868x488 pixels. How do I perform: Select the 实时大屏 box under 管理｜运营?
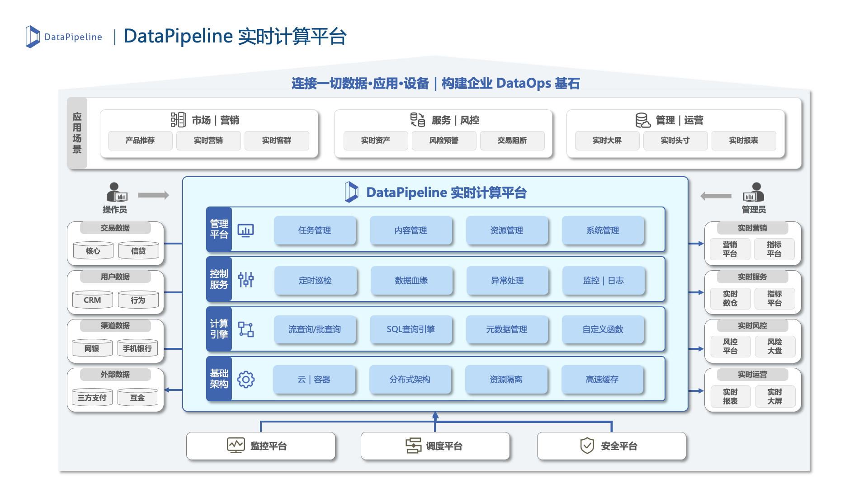[607, 141]
